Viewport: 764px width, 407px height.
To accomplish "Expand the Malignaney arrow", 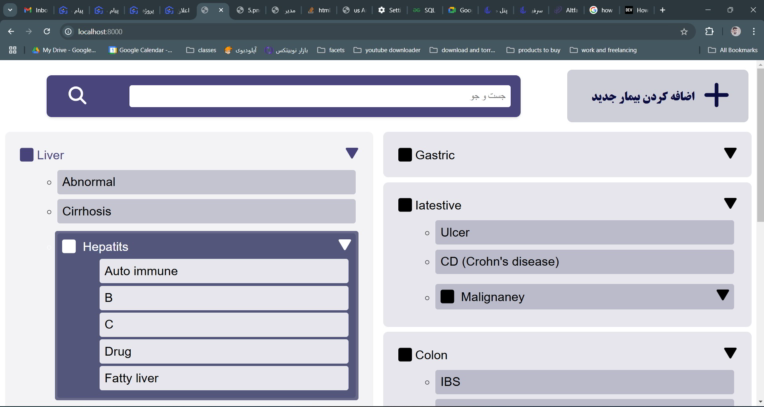I will coord(723,294).
